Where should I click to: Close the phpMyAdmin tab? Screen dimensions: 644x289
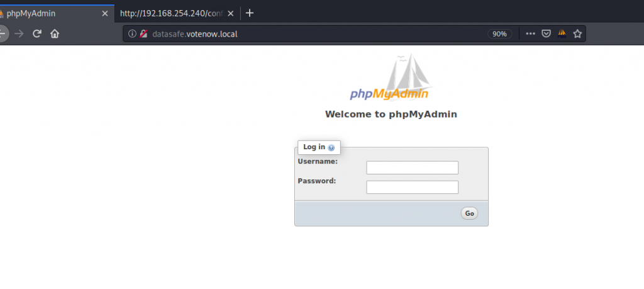105,14
